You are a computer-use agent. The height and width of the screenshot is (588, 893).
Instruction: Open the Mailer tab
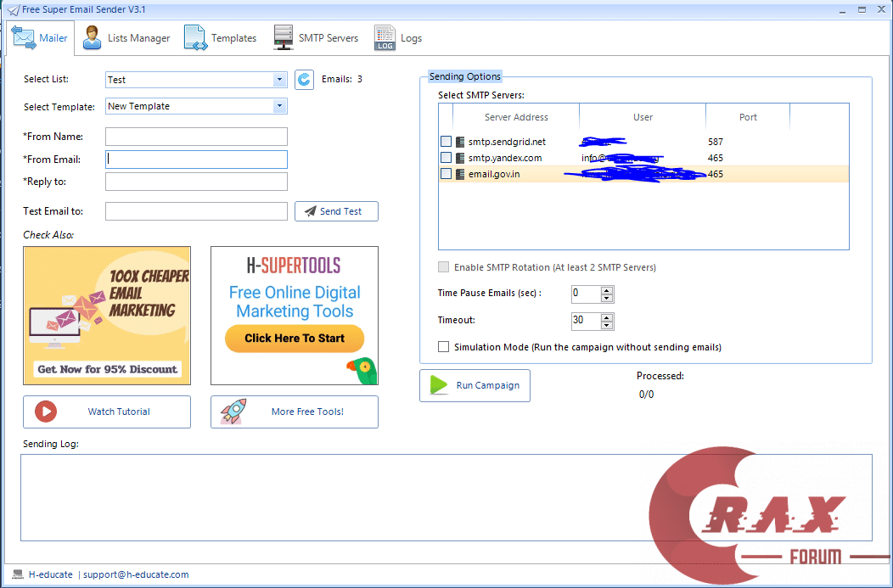[40, 38]
